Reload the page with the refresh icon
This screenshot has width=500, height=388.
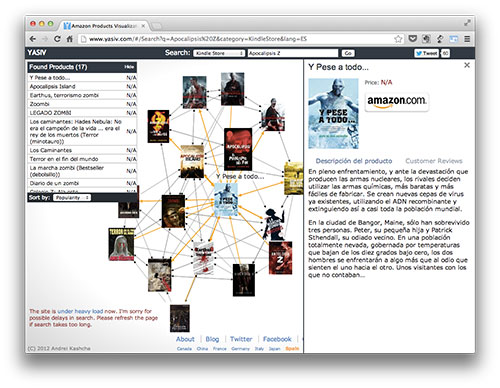[57, 39]
